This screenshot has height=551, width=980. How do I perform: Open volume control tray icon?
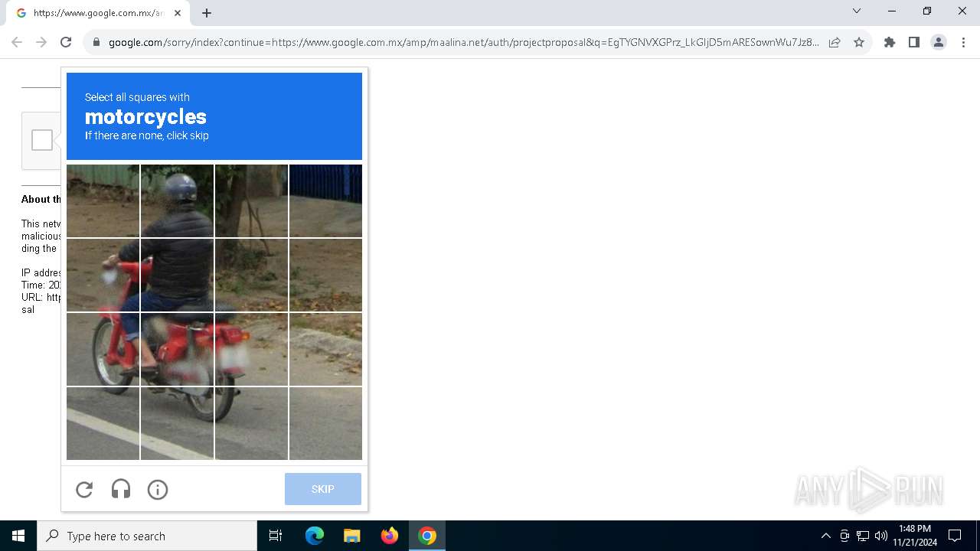[881, 536]
